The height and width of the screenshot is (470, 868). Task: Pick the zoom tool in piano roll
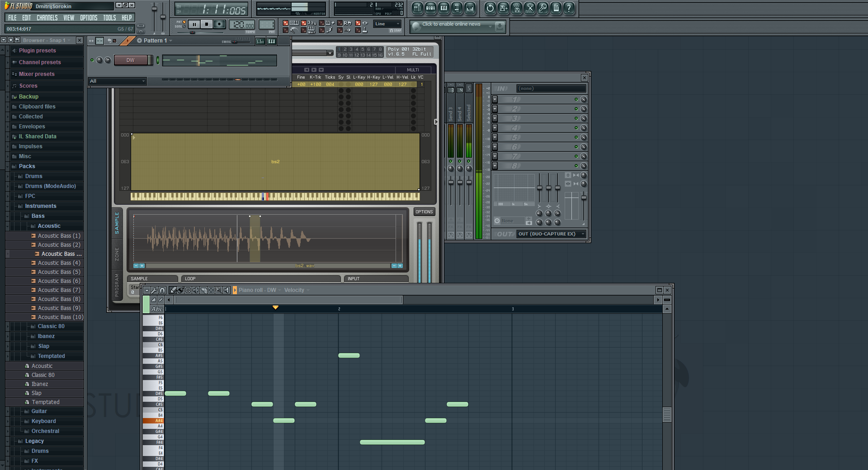219,290
